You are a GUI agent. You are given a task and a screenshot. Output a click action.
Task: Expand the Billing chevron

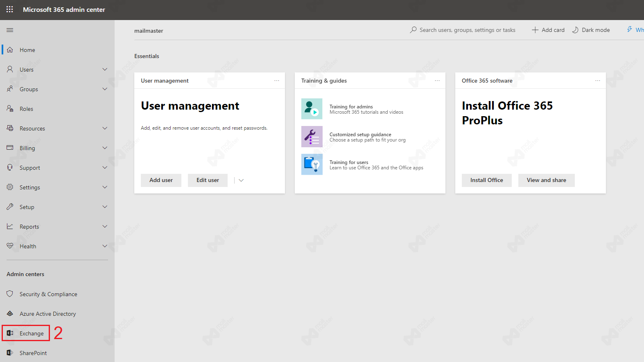click(105, 148)
